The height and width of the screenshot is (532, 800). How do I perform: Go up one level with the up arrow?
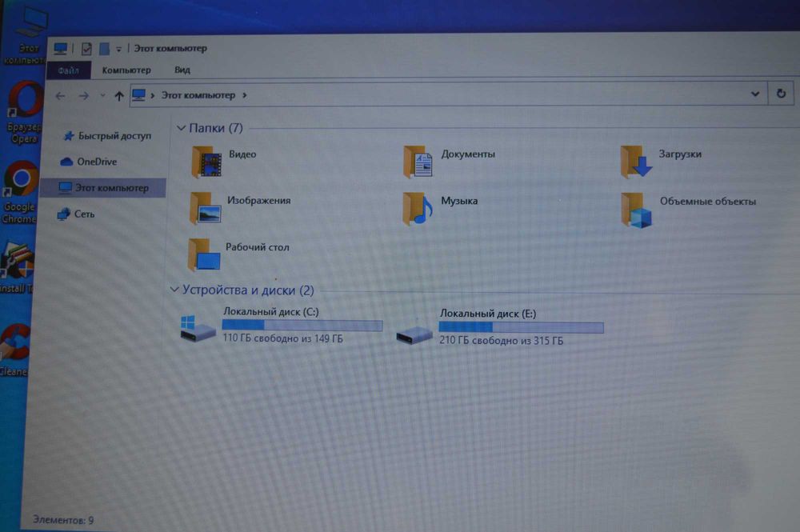pyautogui.click(x=119, y=96)
